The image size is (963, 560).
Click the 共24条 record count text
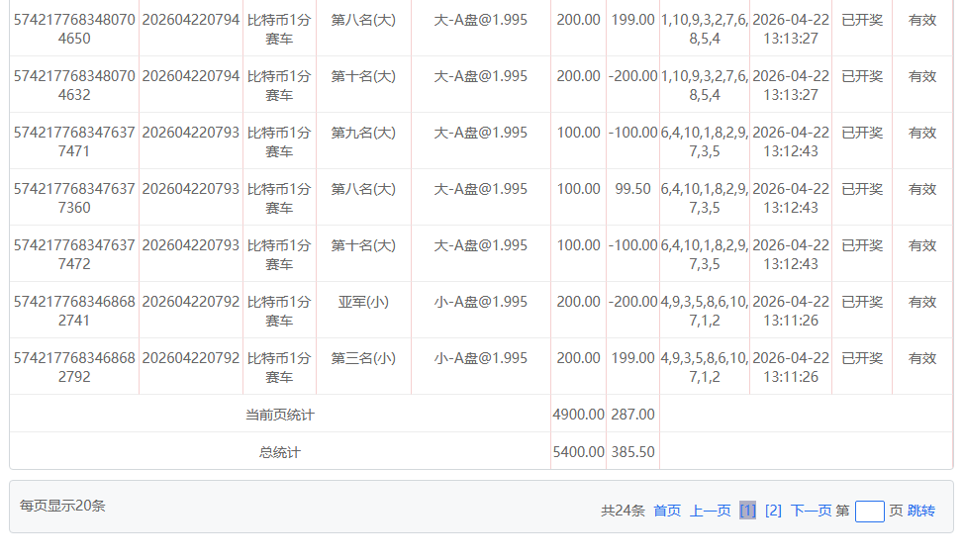point(623,511)
